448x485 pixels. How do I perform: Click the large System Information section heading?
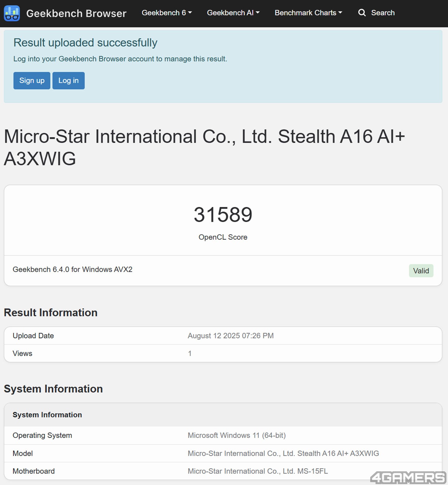(53, 389)
